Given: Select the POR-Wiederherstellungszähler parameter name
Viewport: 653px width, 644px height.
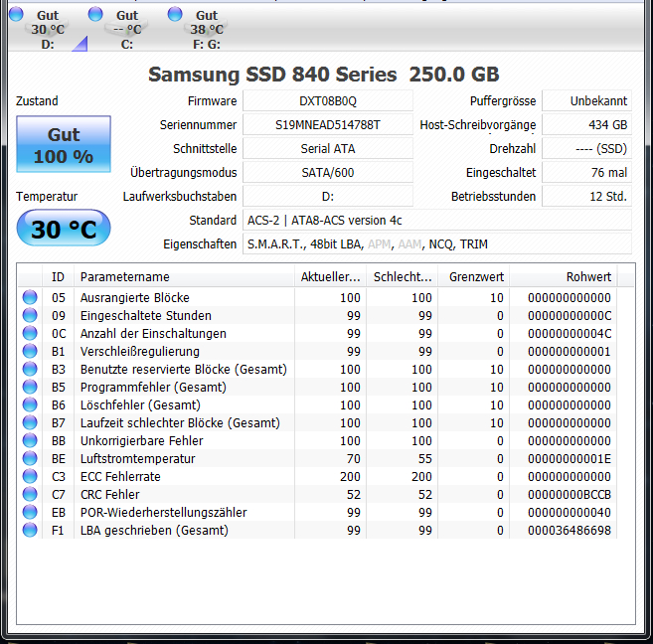Looking at the screenshot, I should [x=164, y=513].
